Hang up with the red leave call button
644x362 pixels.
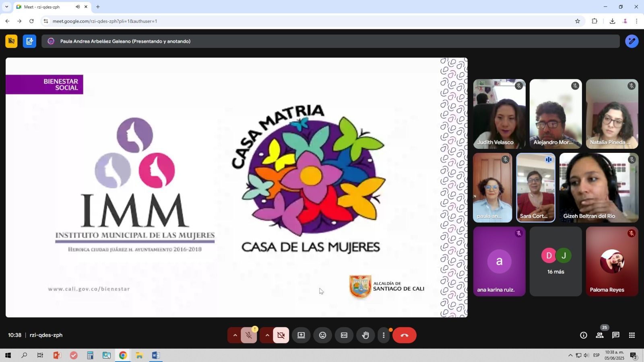[x=404, y=335]
